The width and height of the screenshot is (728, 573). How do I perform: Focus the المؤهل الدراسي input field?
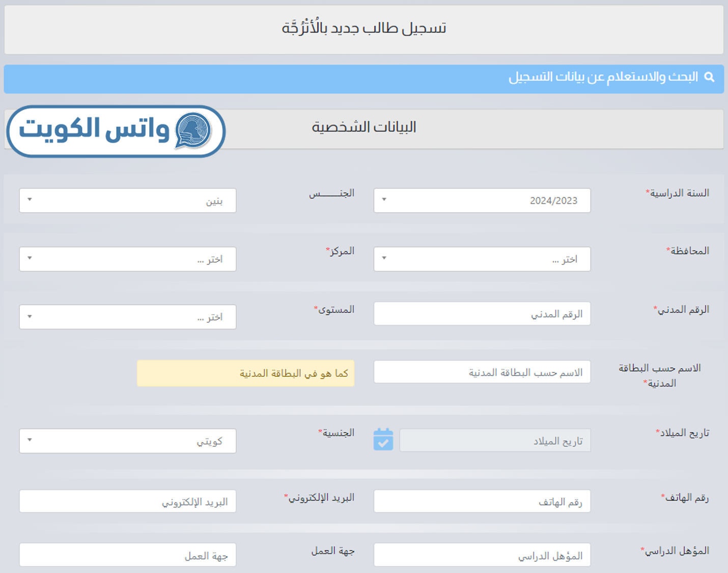tap(482, 555)
